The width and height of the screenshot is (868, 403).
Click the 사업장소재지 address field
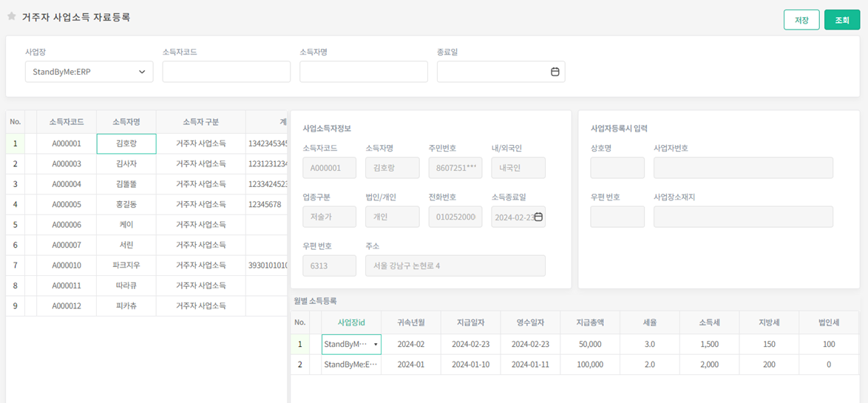click(x=742, y=217)
